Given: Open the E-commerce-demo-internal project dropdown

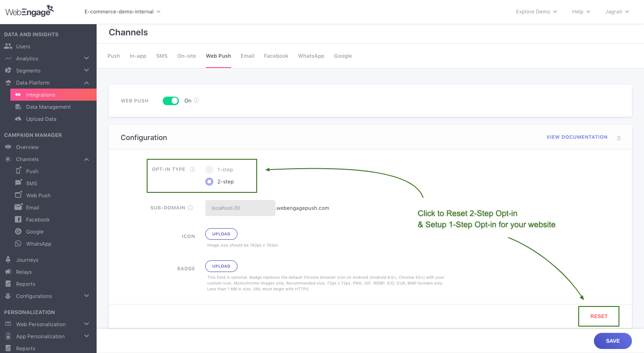Looking at the screenshot, I should (x=123, y=12).
